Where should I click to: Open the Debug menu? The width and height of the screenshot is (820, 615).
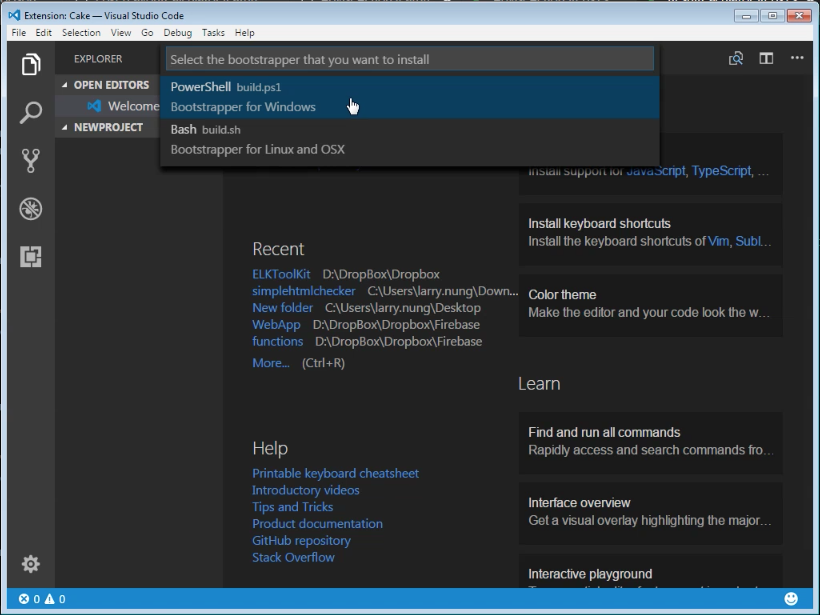177,32
